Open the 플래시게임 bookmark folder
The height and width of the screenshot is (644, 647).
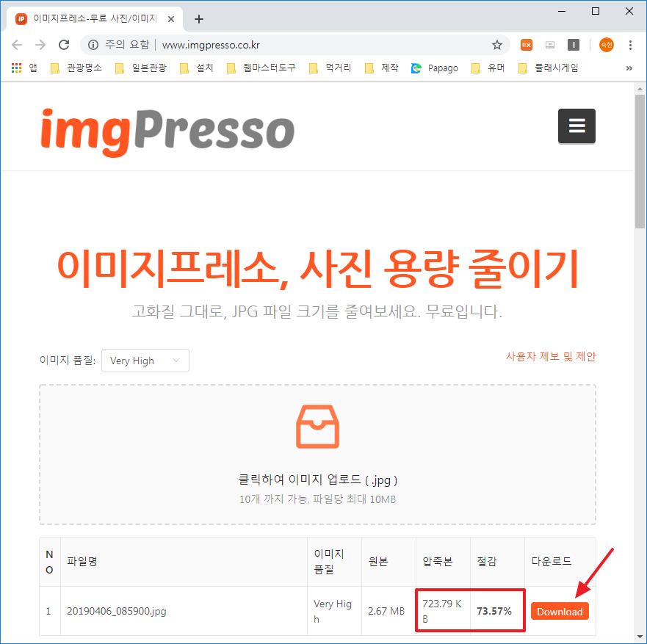click(548, 68)
